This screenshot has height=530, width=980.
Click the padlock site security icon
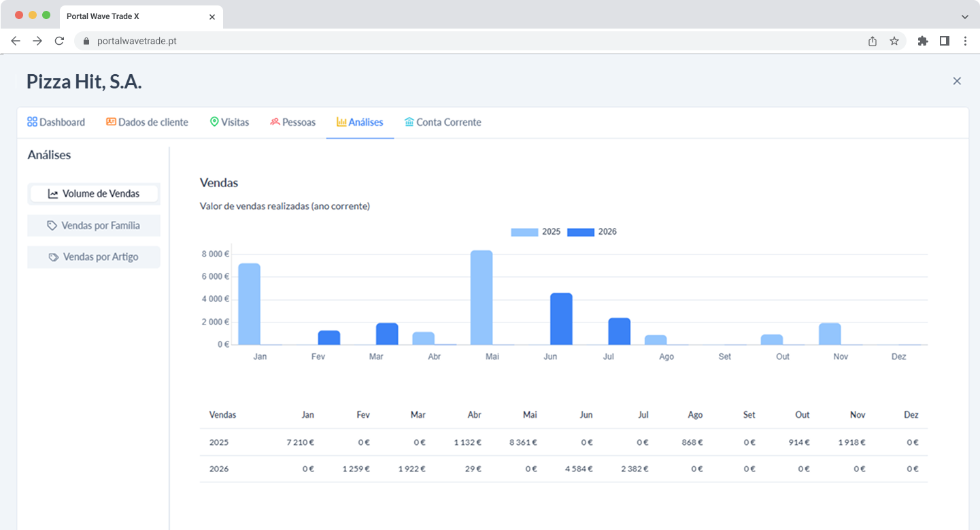(86, 41)
